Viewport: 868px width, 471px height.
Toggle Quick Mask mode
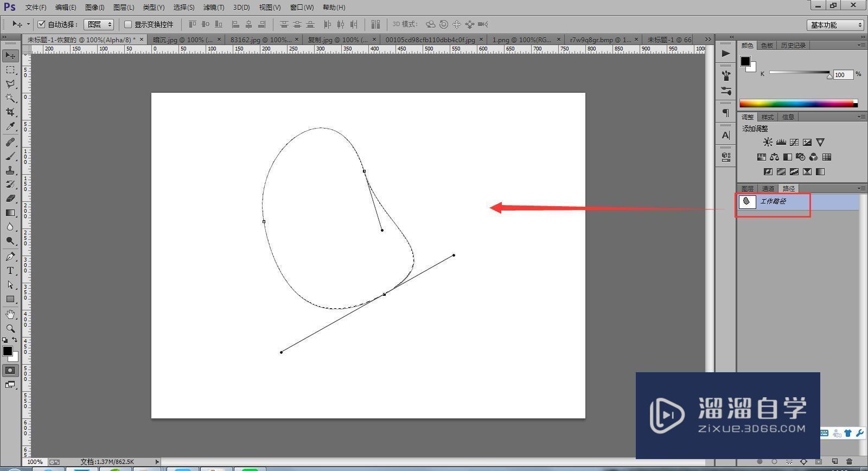[x=10, y=371]
